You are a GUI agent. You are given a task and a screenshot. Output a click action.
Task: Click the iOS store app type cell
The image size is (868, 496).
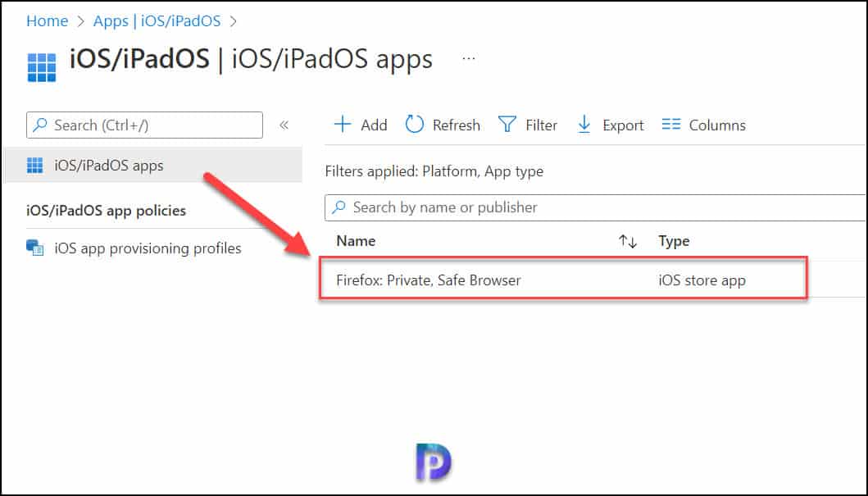point(702,280)
